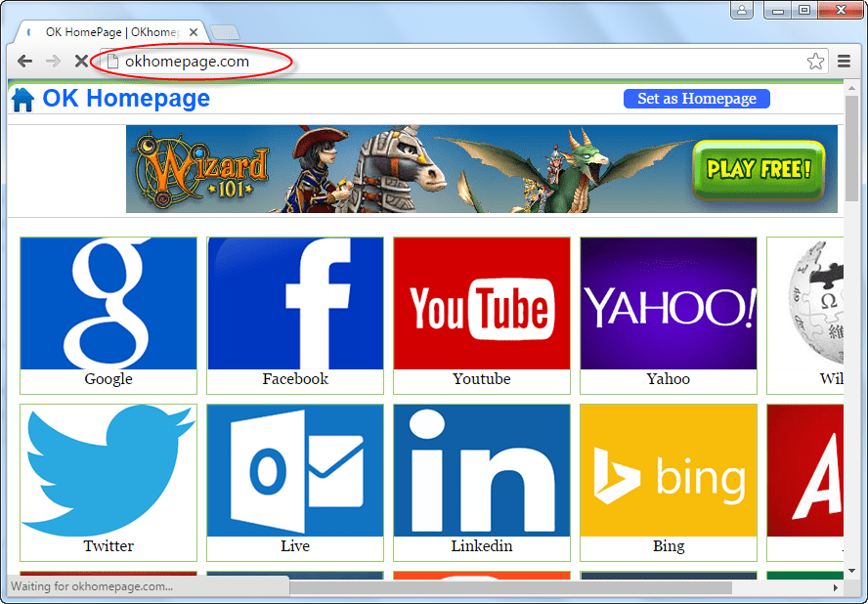Click the Yahoo text label

point(669,379)
